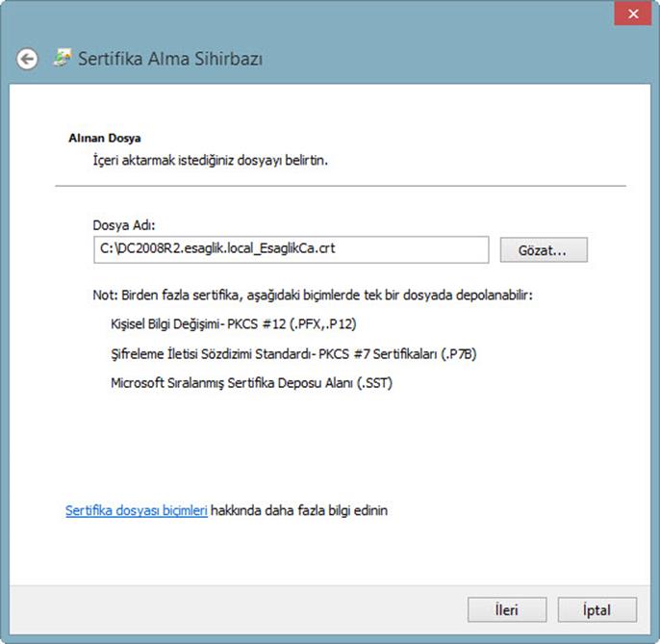Image resolution: width=660 pixels, height=644 pixels.
Task: Open the Sertifika dosyası biçimleri link
Action: 137,510
